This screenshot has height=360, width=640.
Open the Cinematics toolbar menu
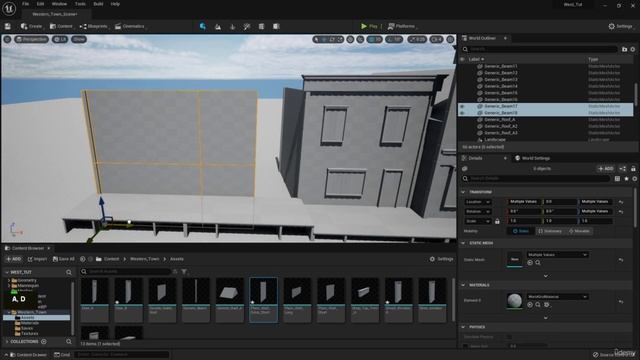(130, 27)
